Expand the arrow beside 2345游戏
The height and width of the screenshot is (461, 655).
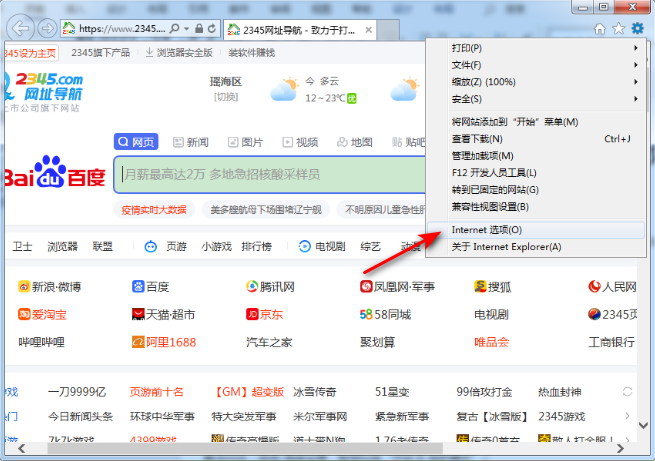[x=627, y=416]
